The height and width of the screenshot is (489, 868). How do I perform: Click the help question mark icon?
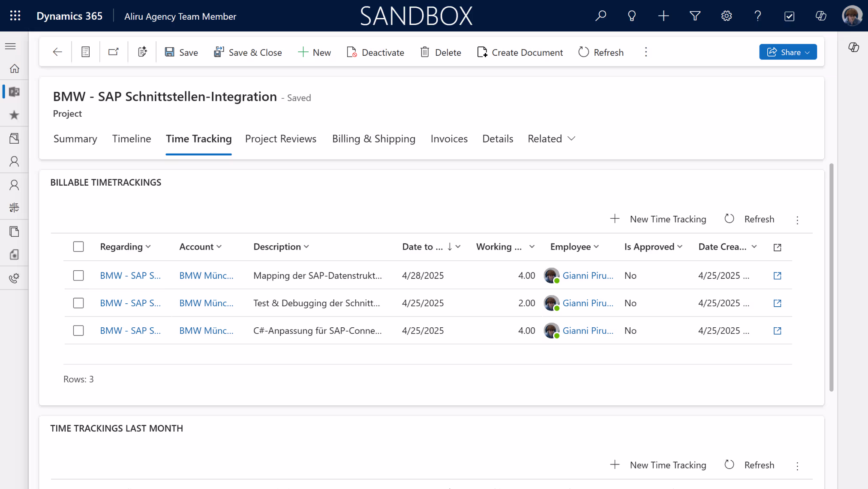tap(758, 16)
